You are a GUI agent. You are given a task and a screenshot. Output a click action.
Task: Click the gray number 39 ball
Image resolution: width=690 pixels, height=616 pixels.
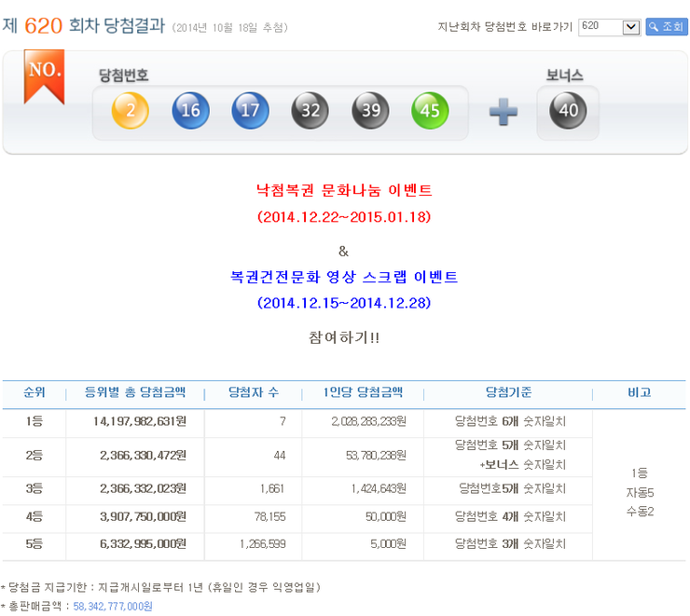point(370,110)
